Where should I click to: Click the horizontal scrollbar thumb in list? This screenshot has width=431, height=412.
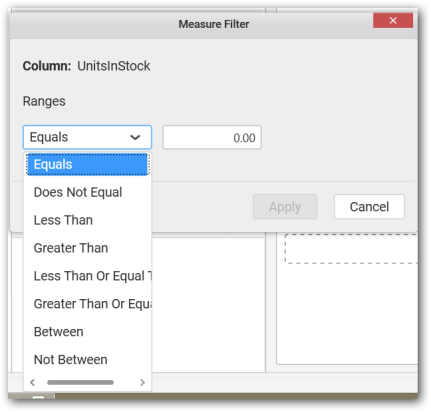(x=80, y=382)
